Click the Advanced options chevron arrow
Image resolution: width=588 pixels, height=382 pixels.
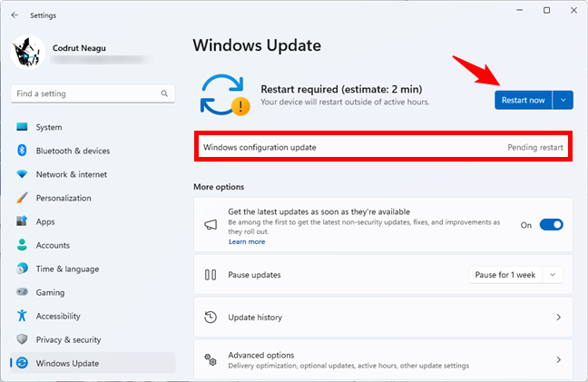coord(558,359)
